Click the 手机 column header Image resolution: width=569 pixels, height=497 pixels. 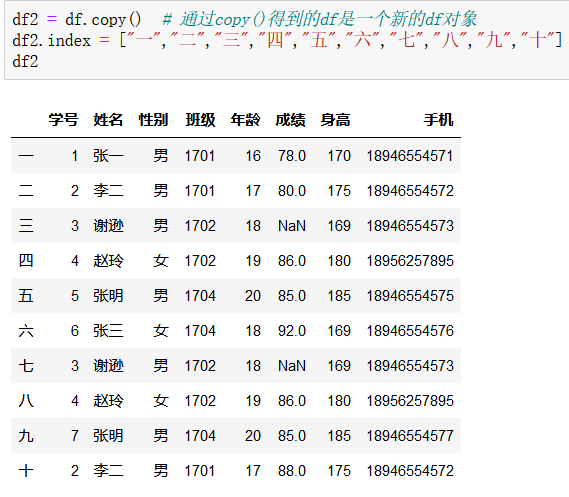coord(438,120)
